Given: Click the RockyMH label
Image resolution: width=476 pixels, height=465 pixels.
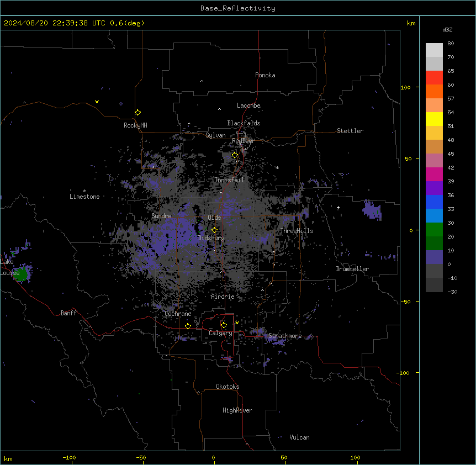Looking at the screenshot, I should [135, 125].
